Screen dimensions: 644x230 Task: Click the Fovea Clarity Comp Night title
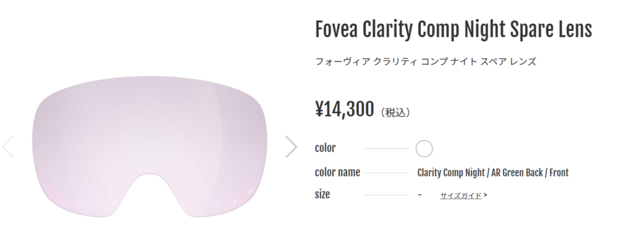(x=453, y=29)
